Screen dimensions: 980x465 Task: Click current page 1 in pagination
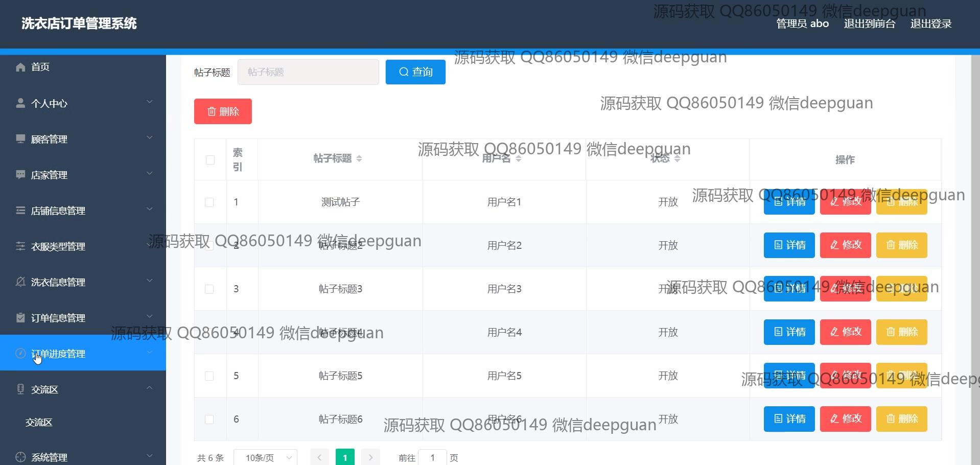pyautogui.click(x=345, y=457)
